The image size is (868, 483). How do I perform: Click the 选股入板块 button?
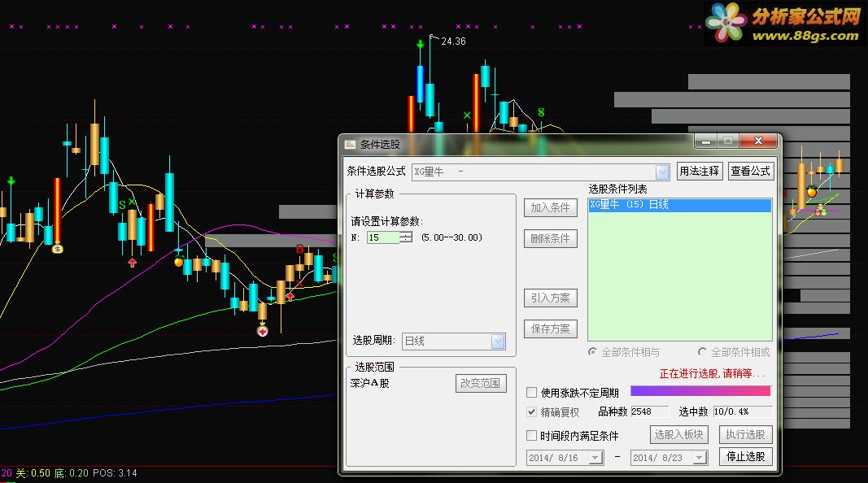[678, 434]
